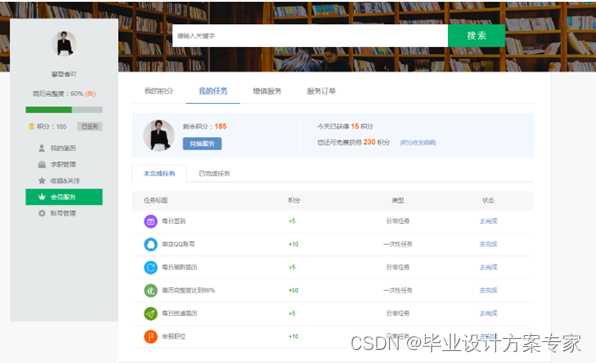Open 求职管理 in the sidebar

(x=64, y=164)
